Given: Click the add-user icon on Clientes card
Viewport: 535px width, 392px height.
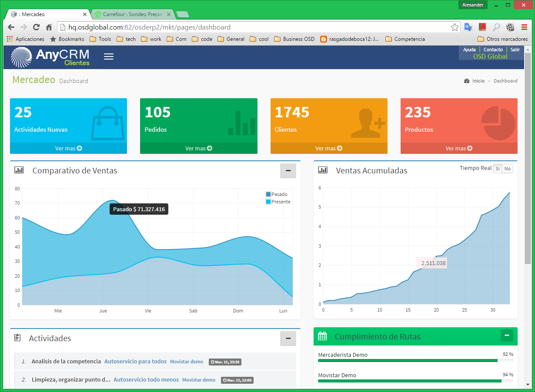Looking at the screenshot, I should point(368,123).
